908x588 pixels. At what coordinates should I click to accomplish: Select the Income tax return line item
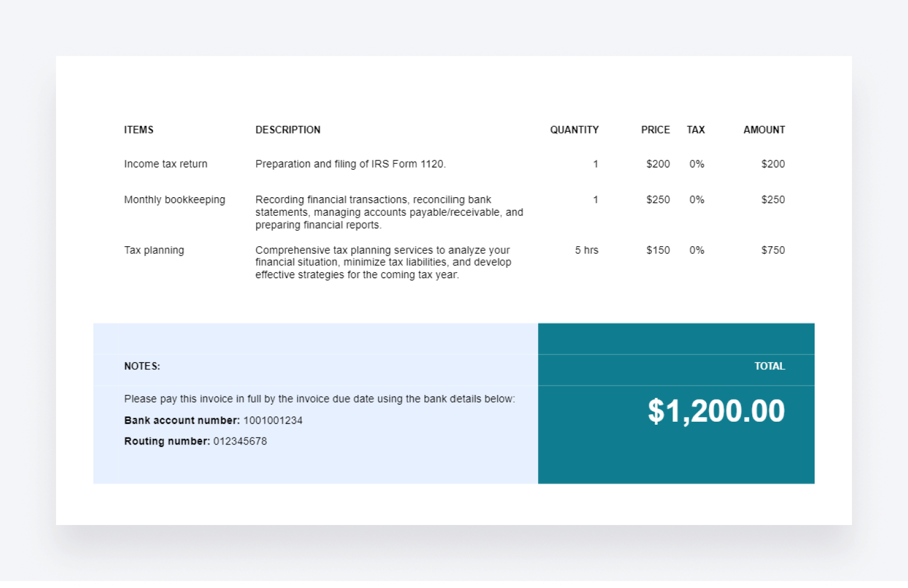click(x=165, y=164)
